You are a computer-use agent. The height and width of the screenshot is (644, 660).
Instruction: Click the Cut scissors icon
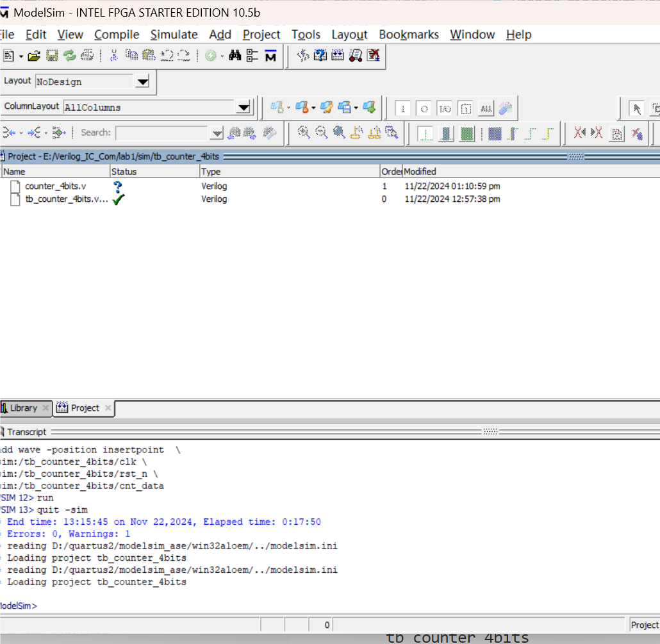click(113, 56)
